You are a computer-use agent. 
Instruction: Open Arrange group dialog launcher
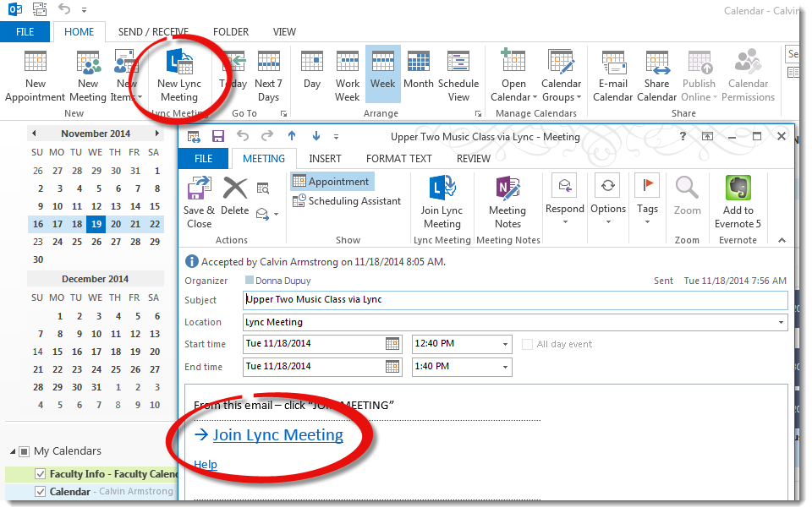pyautogui.click(x=478, y=113)
